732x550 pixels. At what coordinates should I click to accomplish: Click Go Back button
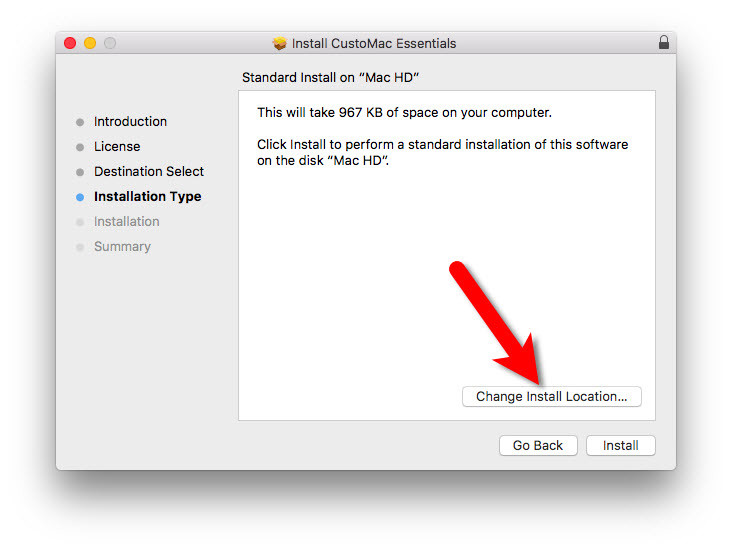pyautogui.click(x=538, y=445)
